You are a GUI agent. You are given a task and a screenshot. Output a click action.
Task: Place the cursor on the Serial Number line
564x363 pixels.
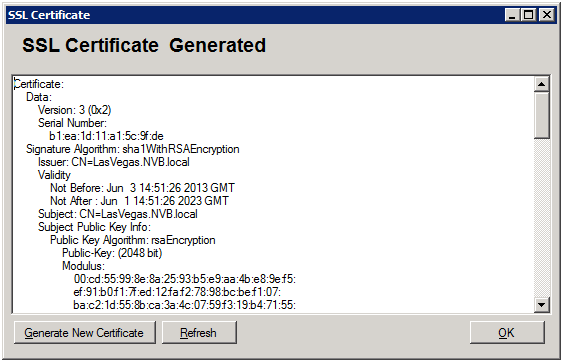click(x=72, y=123)
